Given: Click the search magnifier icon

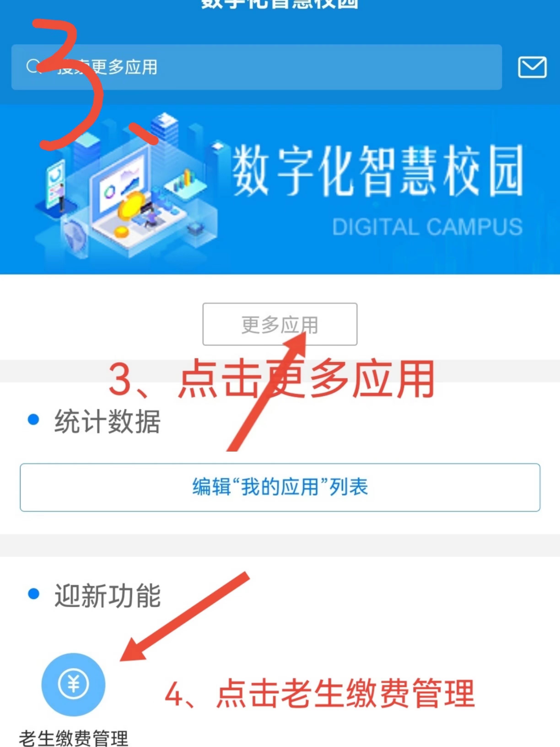Looking at the screenshot, I should point(33,66).
